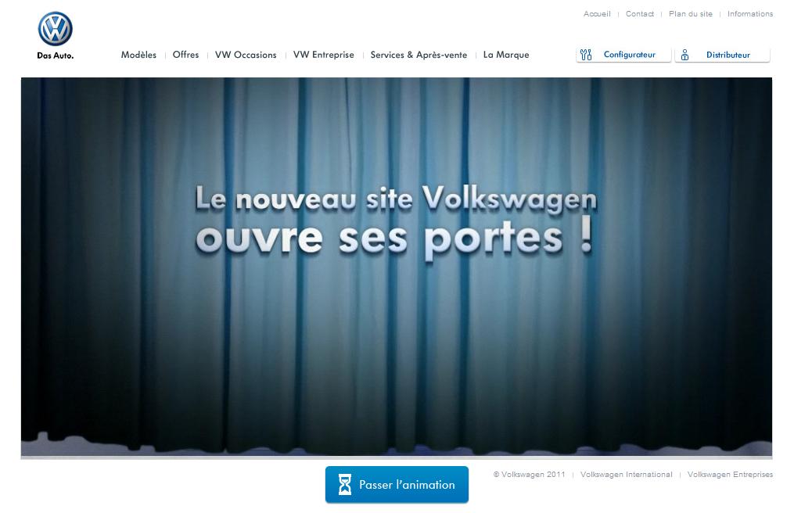Open La Marque menu
This screenshot has height=513, width=812.
click(506, 55)
